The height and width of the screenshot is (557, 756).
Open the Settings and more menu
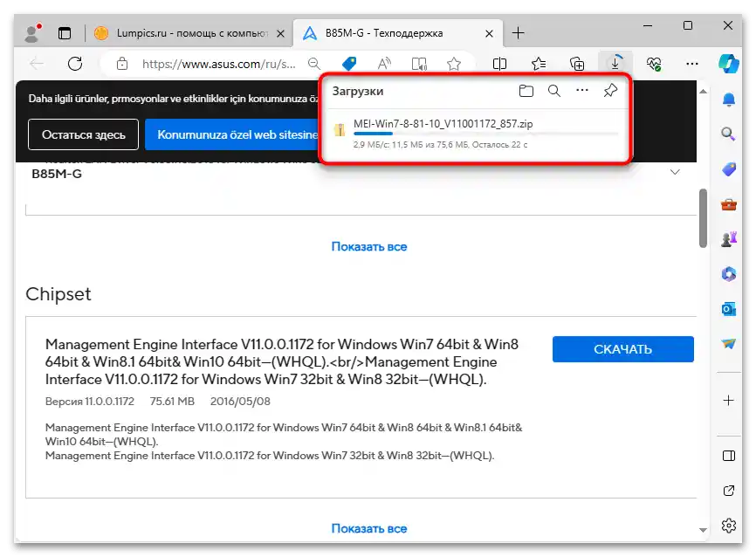(692, 63)
